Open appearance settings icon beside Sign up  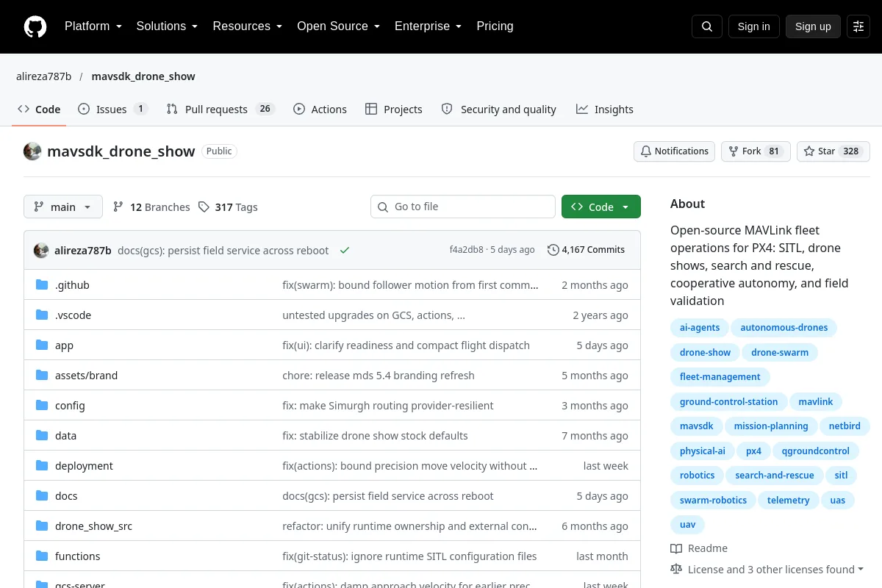pos(858,26)
